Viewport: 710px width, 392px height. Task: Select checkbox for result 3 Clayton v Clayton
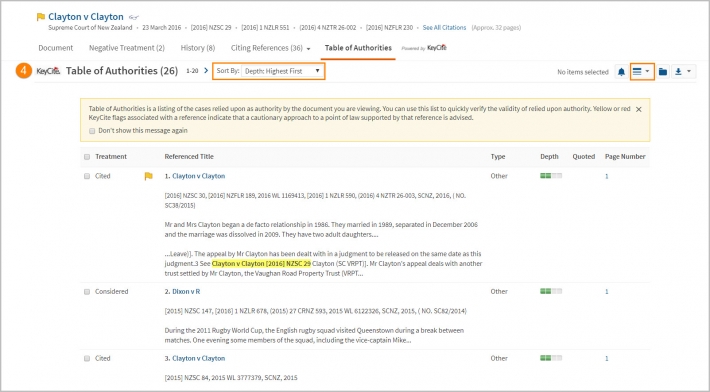87,358
